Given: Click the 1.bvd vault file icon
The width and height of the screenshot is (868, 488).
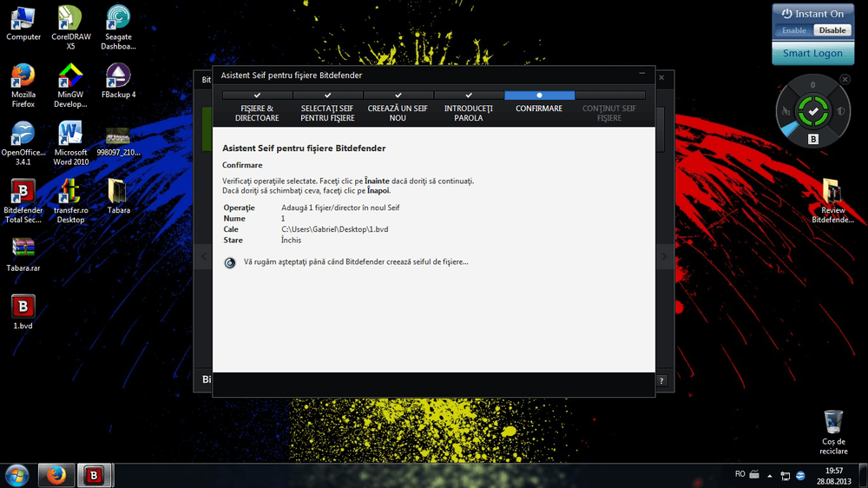Looking at the screenshot, I should click(x=23, y=307).
